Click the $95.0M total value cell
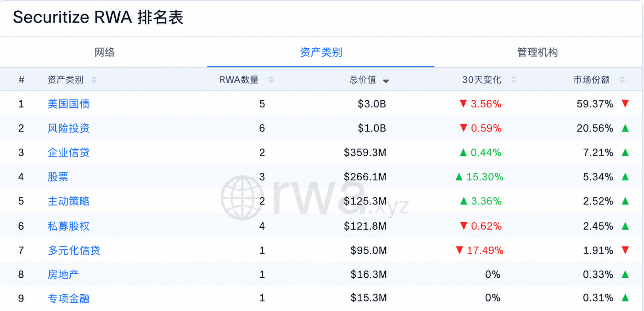 click(x=368, y=250)
